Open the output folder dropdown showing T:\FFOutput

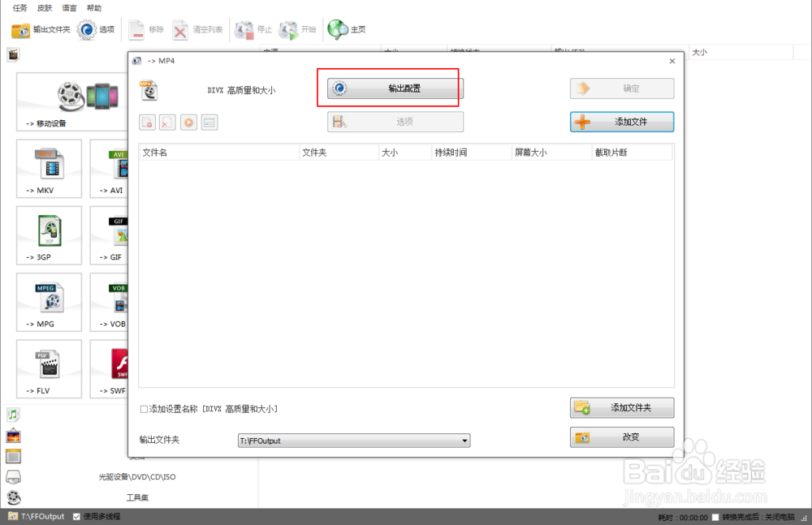(464, 441)
